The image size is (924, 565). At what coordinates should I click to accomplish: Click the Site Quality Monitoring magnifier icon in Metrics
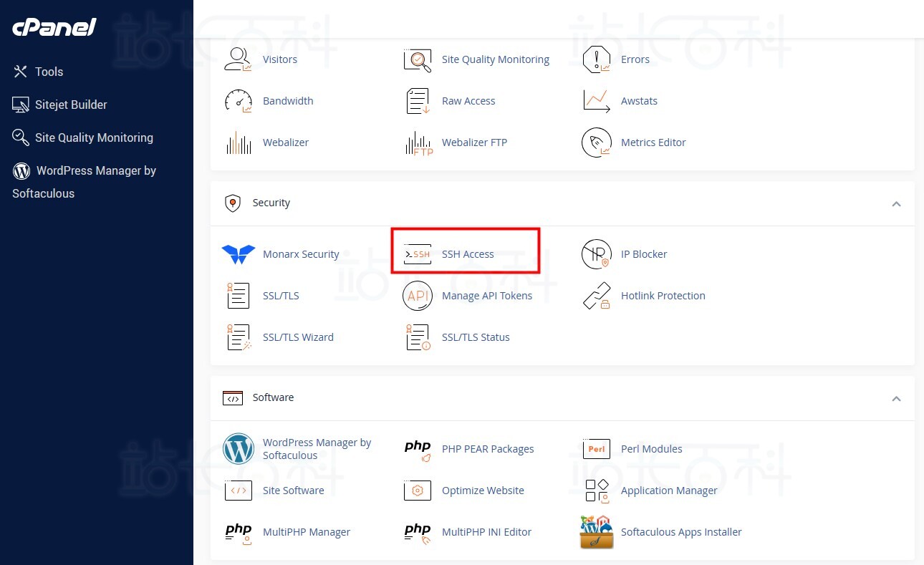pyautogui.click(x=418, y=59)
